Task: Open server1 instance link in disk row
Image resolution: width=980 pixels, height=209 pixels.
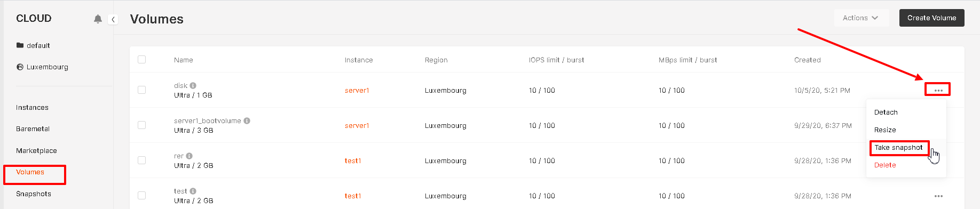Action: coord(357,91)
